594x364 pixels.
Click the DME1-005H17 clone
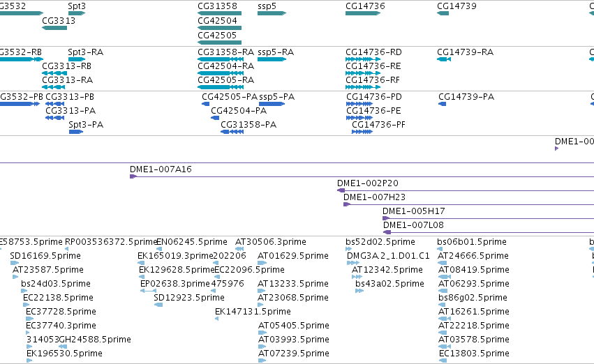[x=489, y=218]
